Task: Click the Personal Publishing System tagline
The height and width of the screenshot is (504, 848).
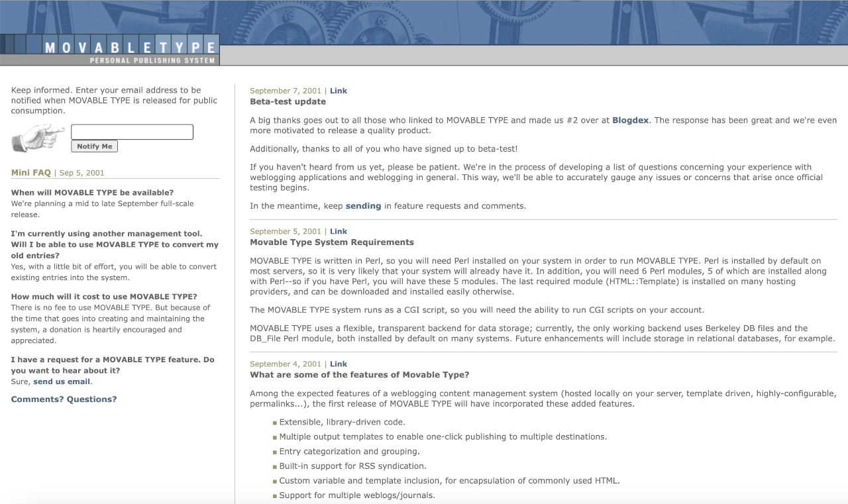Action: [152, 60]
